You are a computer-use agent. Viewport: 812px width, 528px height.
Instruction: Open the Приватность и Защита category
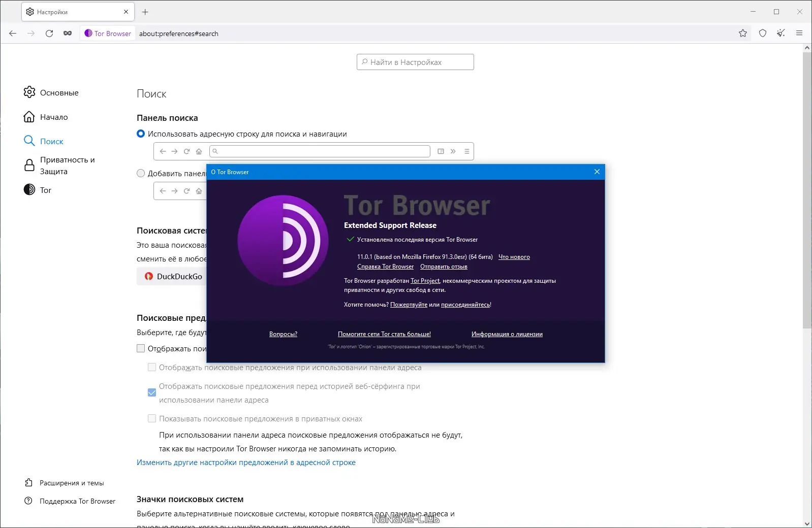point(60,166)
